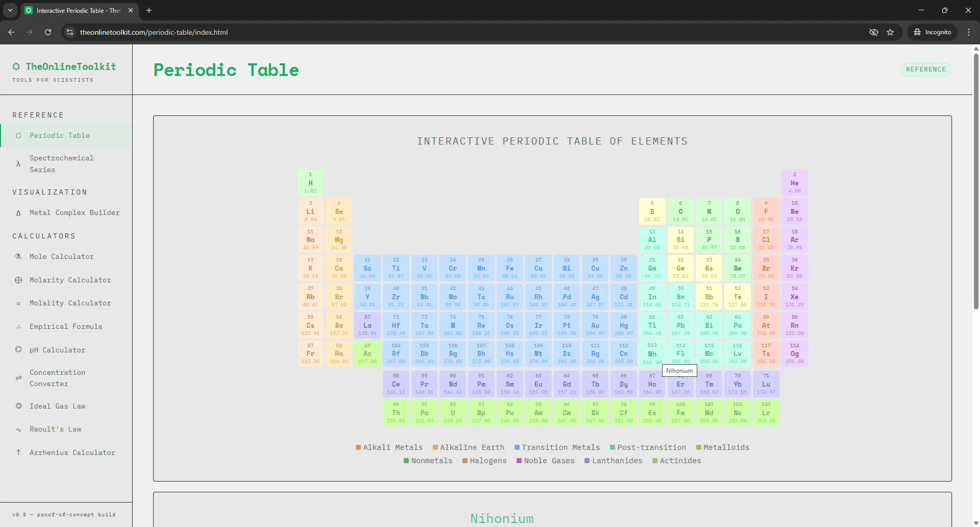980x527 pixels.
Task: Click the up-arrow icon beside Arrhenius Calculator
Action: click(18, 452)
